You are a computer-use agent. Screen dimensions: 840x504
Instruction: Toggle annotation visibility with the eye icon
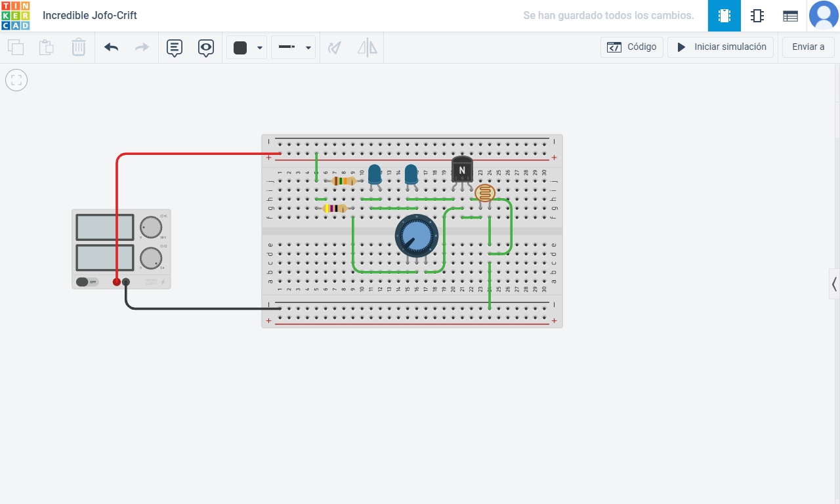(206, 47)
